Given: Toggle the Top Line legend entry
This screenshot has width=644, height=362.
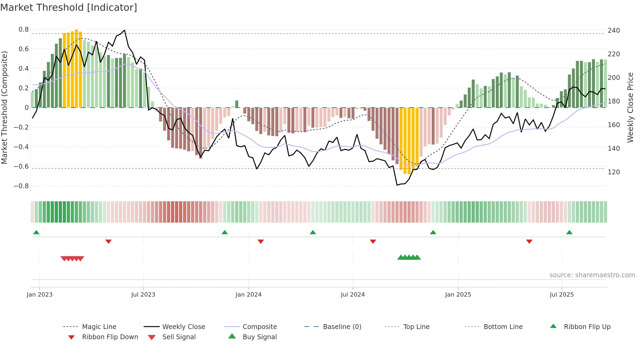Looking at the screenshot, I should pos(407,327).
